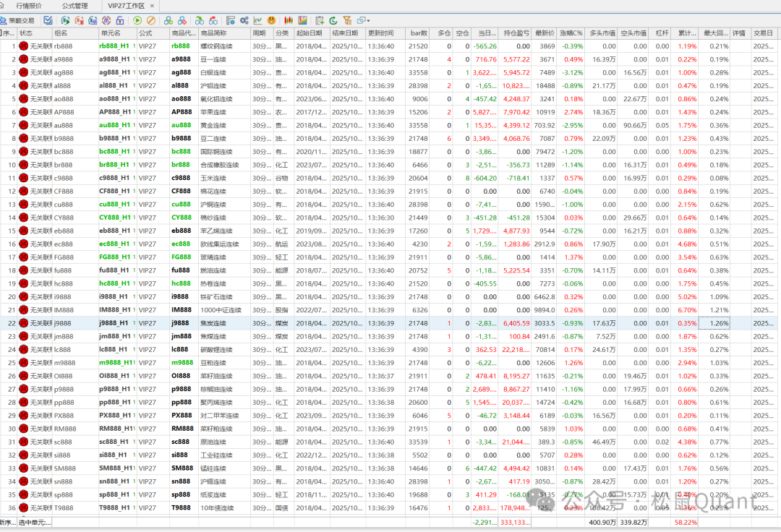Click the 策略交易 button
Screen dimensions: 781x532
(17, 20)
